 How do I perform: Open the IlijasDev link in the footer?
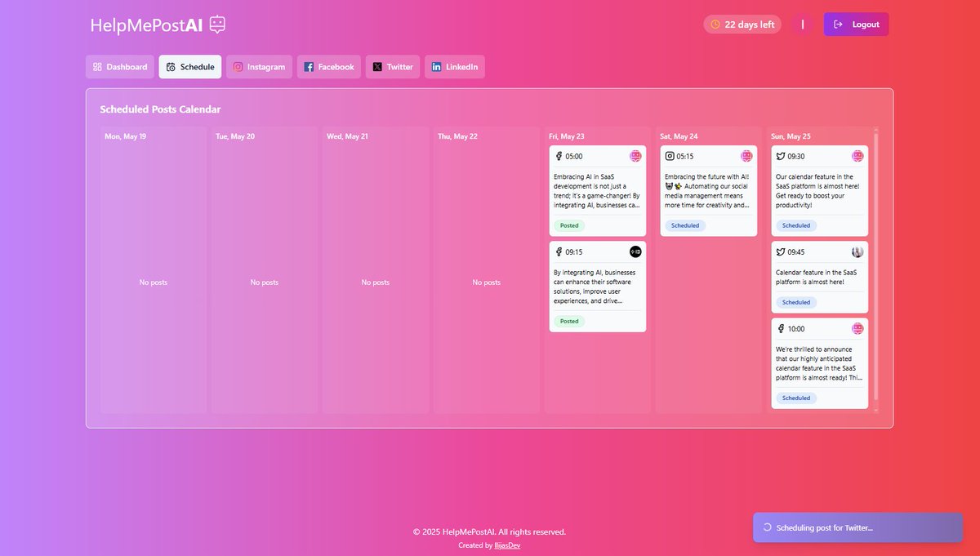pos(507,545)
